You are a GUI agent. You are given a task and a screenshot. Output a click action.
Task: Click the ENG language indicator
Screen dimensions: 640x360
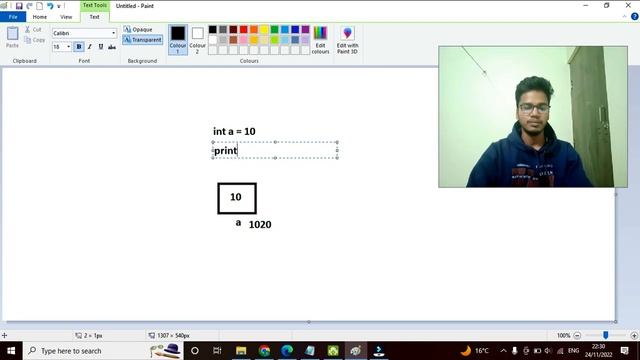[573, 351]
